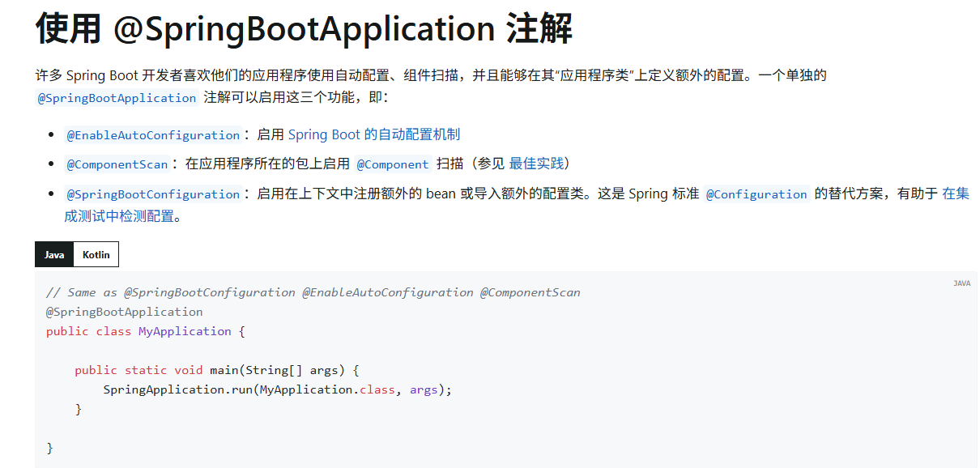Click the SpringApplication.run code line

[x=277, y=389]
